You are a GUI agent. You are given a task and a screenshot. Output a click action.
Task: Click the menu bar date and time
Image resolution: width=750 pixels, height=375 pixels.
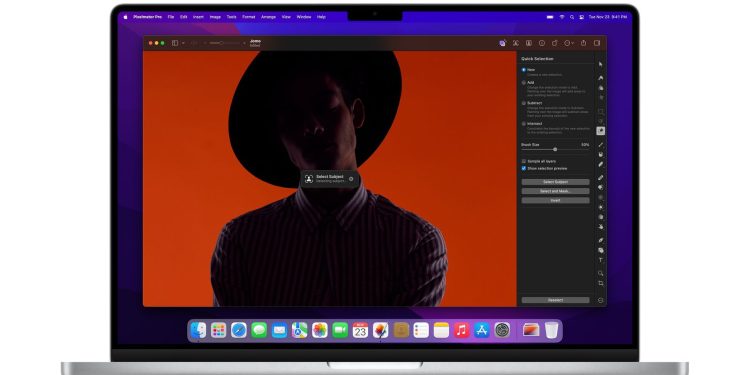point(607,17)
